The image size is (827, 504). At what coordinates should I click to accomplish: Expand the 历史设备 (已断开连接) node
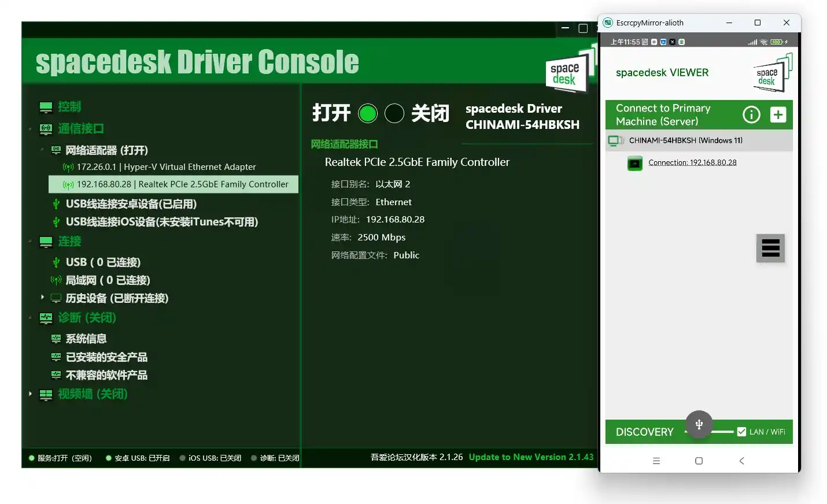(42, 297)
